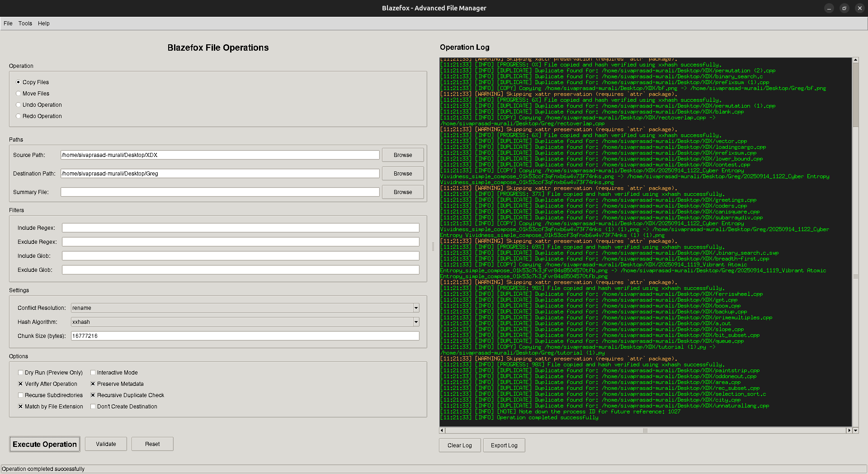868x474 pixels.
Task: Click log horizontal scrollbar left arrow
Action: [x=442, y=431]
